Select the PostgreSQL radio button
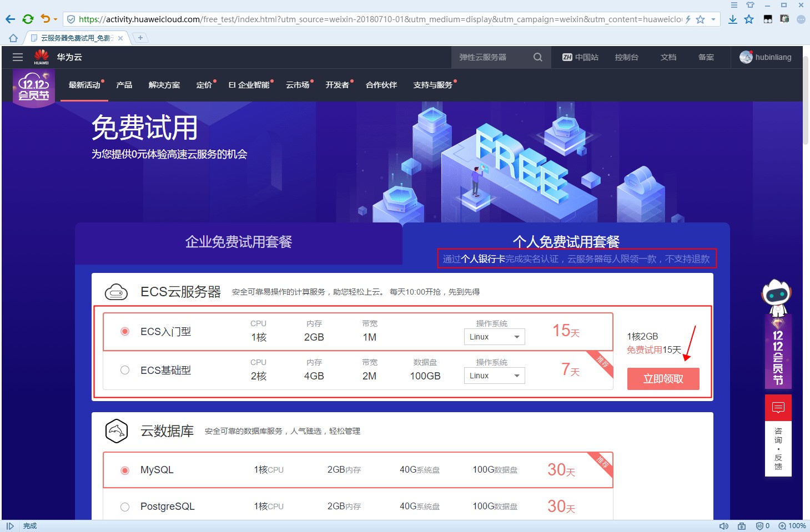 (125, 506)
